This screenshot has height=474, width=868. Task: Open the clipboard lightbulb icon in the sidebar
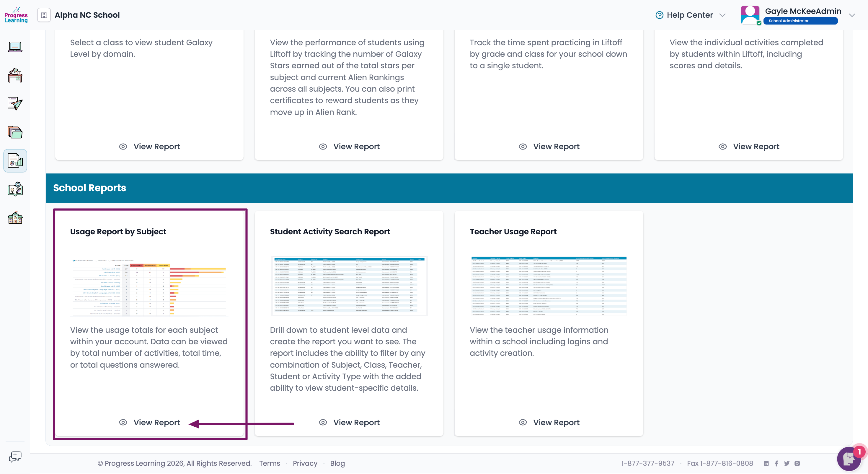tap(15, 189)
